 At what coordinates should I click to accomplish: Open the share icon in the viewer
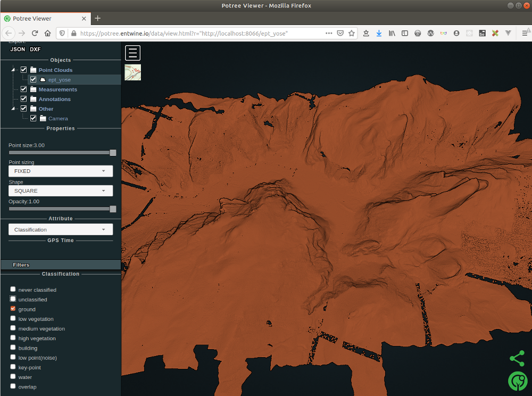(x=517, y=358)
